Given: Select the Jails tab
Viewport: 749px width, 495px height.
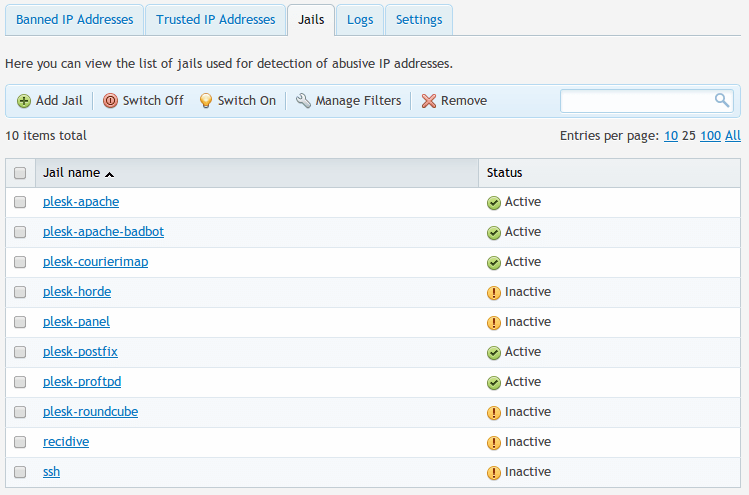Looking at the screenshot, I should pyautogui.click(x=311, y=20).
